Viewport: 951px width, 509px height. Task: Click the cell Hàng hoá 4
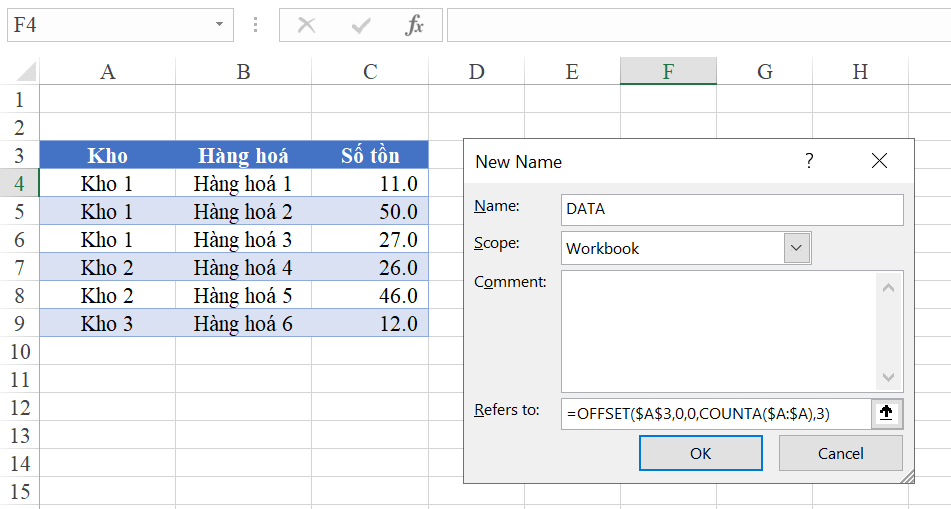[x=243, y=267]
